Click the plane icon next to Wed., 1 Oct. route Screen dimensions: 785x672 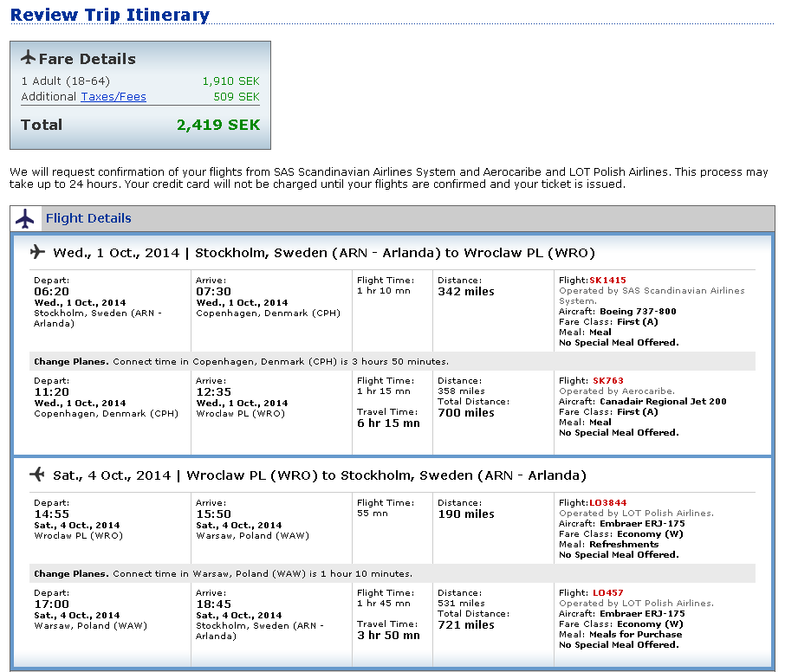(37, 252)
